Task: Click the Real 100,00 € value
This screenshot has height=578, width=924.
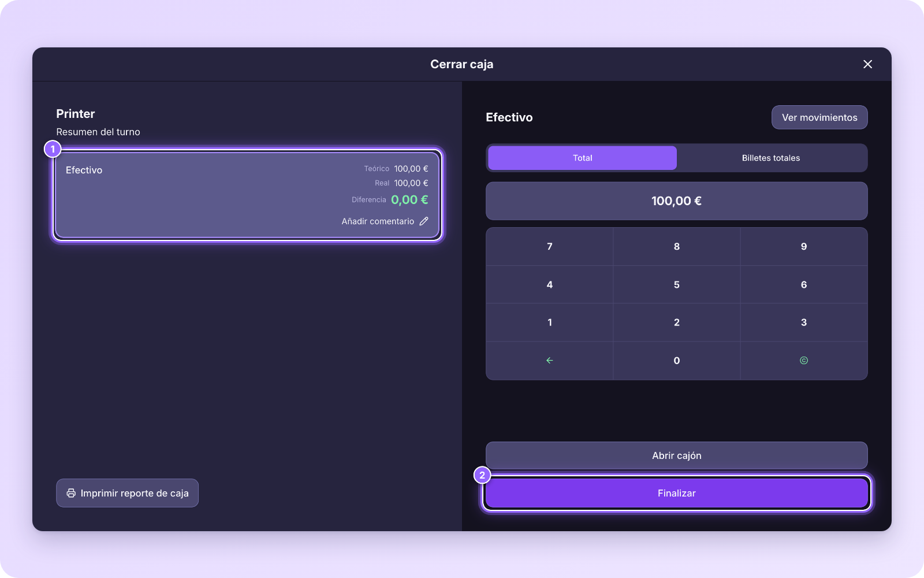Action: pyautogui.click(x=411, y=183)
